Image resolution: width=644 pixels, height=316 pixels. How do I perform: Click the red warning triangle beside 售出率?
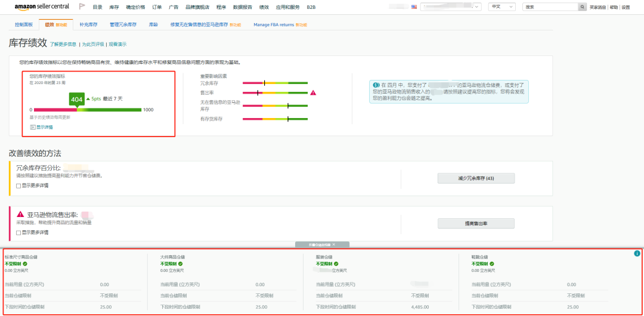pos(313,92)
